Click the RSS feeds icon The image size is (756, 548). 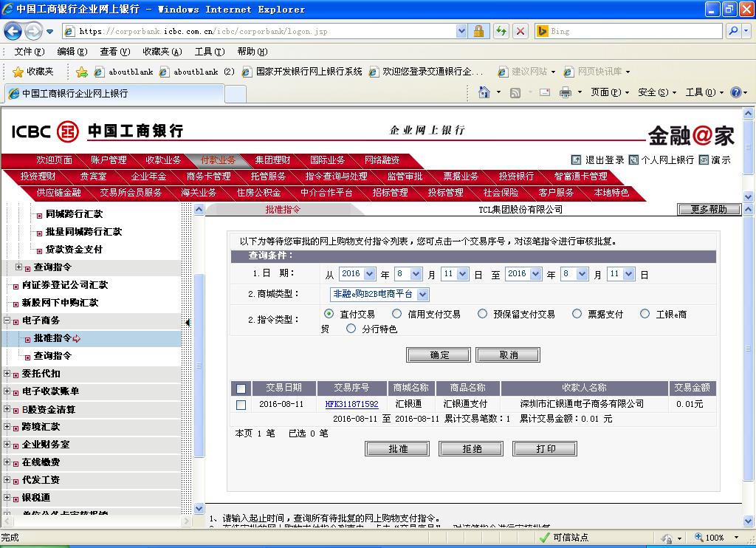point(515,92)
